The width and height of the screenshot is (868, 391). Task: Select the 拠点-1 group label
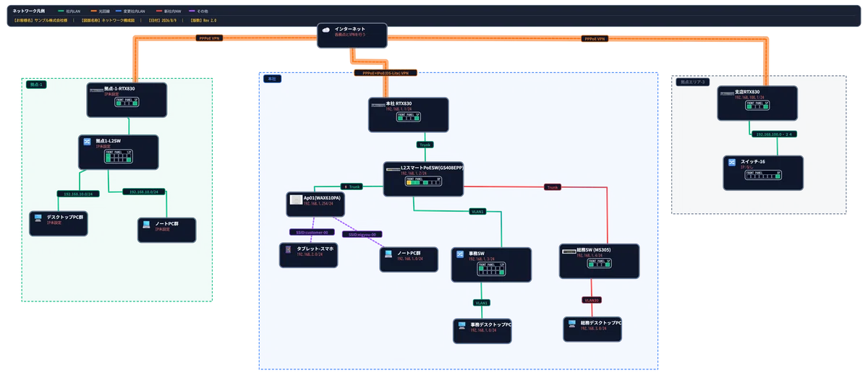[x=37, y=85]
